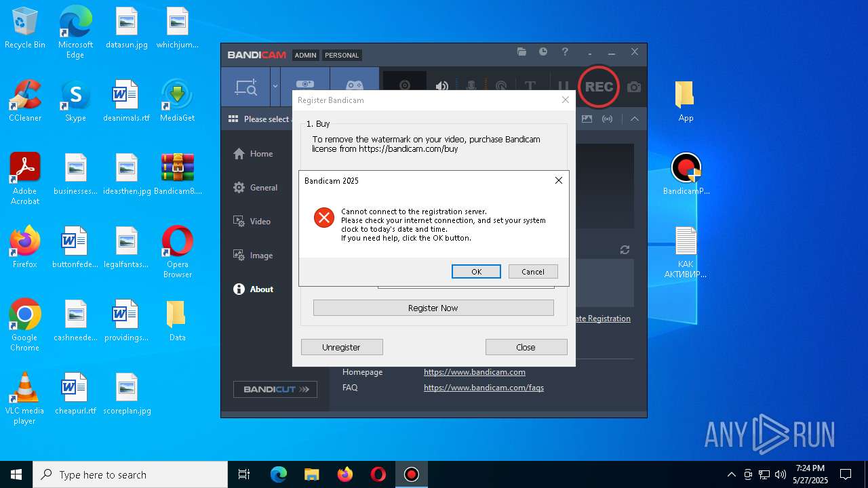Select the device recording mode icon
Screen dimensions: 868x488
coord(305,84)
